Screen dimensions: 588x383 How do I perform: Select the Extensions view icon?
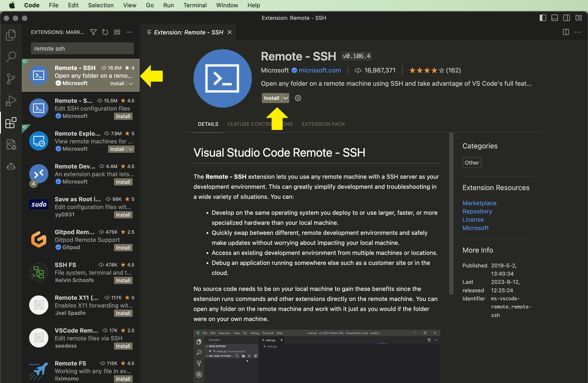click(x=11, y=123)
